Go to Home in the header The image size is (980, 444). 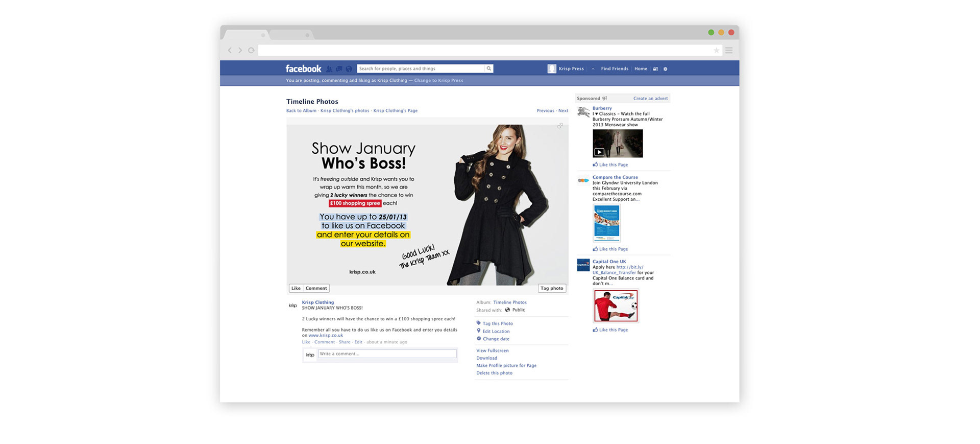click(x=641, y=68)
